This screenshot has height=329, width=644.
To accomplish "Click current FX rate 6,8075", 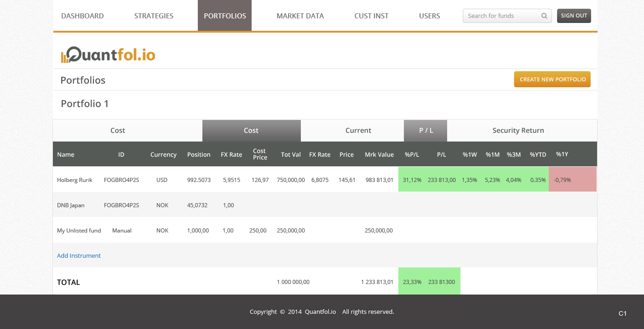I will coord(320,180).
